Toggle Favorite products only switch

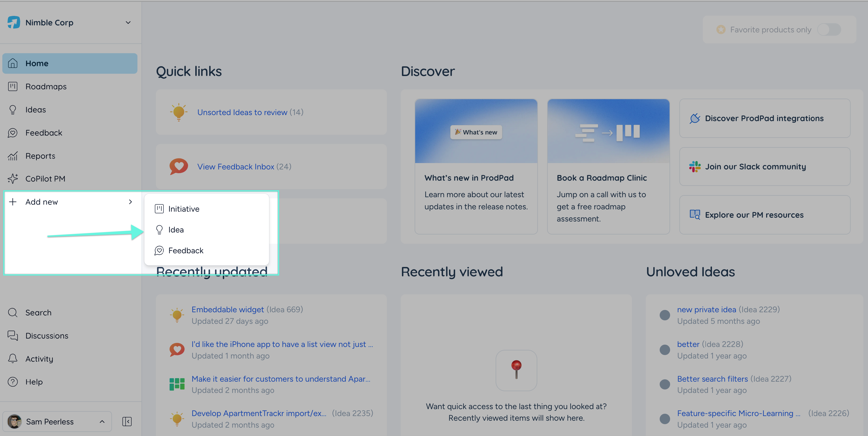coord(829,29)
